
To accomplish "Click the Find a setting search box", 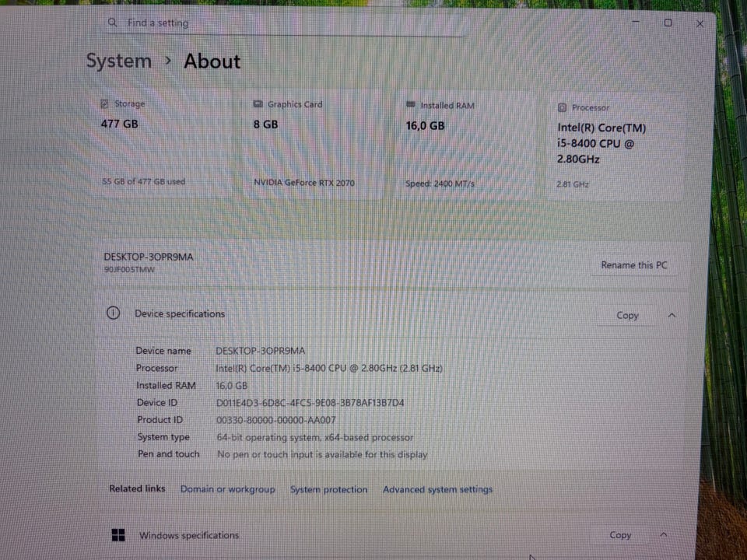I will pyautogui.click(x=283, y=23).
